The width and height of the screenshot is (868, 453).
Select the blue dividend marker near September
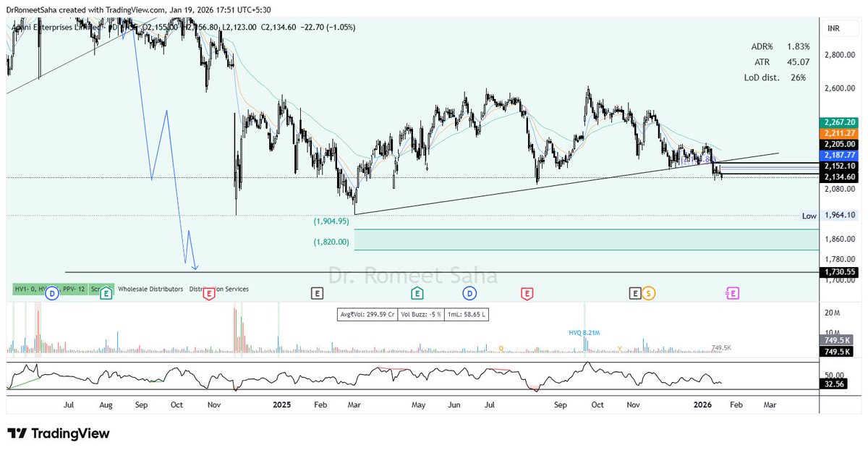click(x=470, y=293)
